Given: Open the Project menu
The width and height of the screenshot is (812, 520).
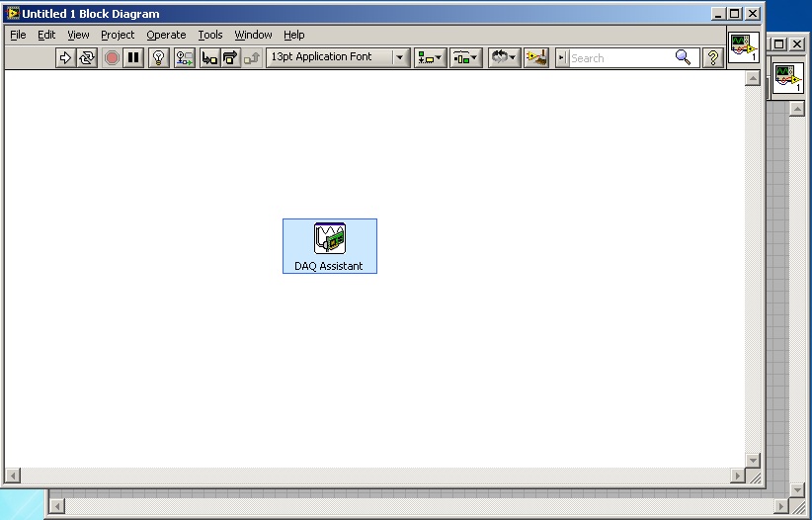Looking at the screenshot, I should [x=118, y=35].
